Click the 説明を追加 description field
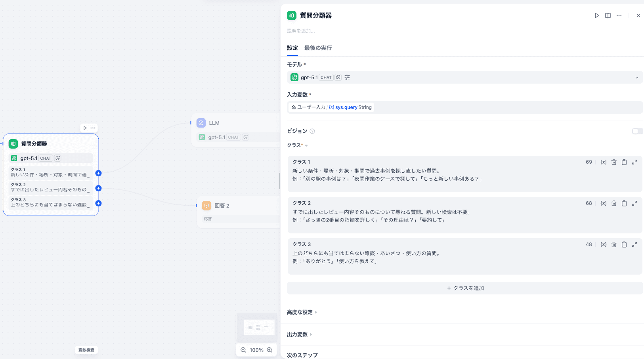644x359 pixels. tap(301, 31)
